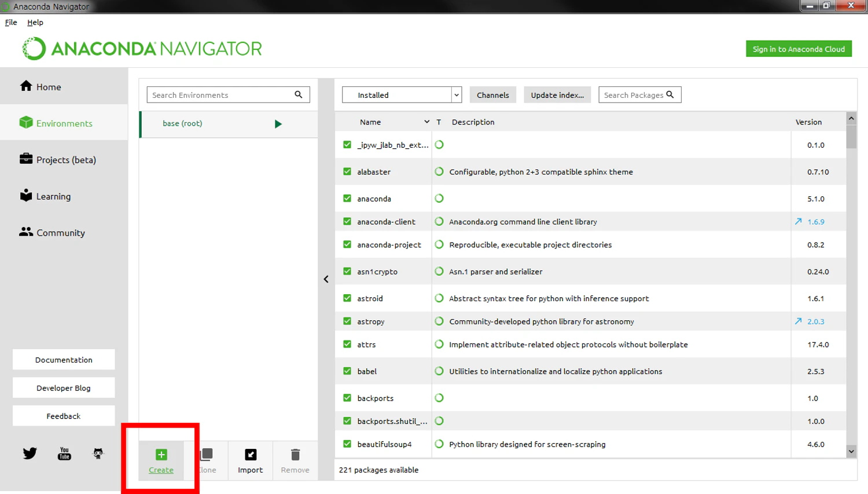Image resolution: width=868 pixels, height=494 pixels.
Task: Click the Feedback button
Action: click(x=64, y=416)
